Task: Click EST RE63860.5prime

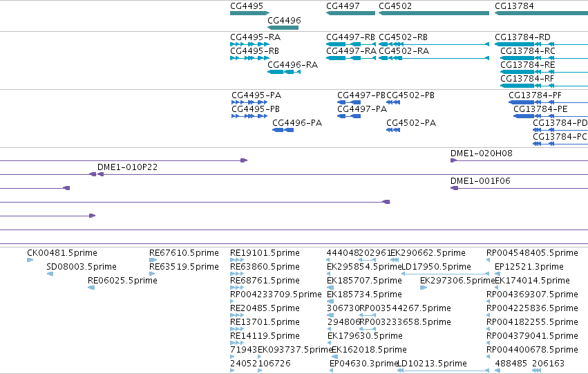Action: click(237, 274)
